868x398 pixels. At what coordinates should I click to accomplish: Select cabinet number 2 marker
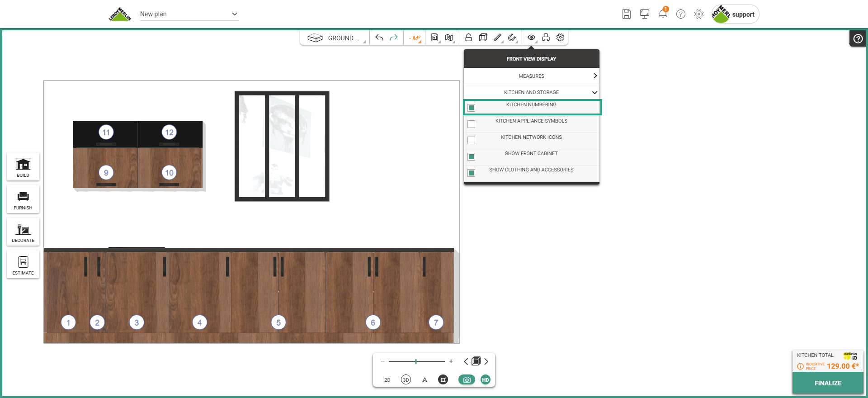pos(97,322)
